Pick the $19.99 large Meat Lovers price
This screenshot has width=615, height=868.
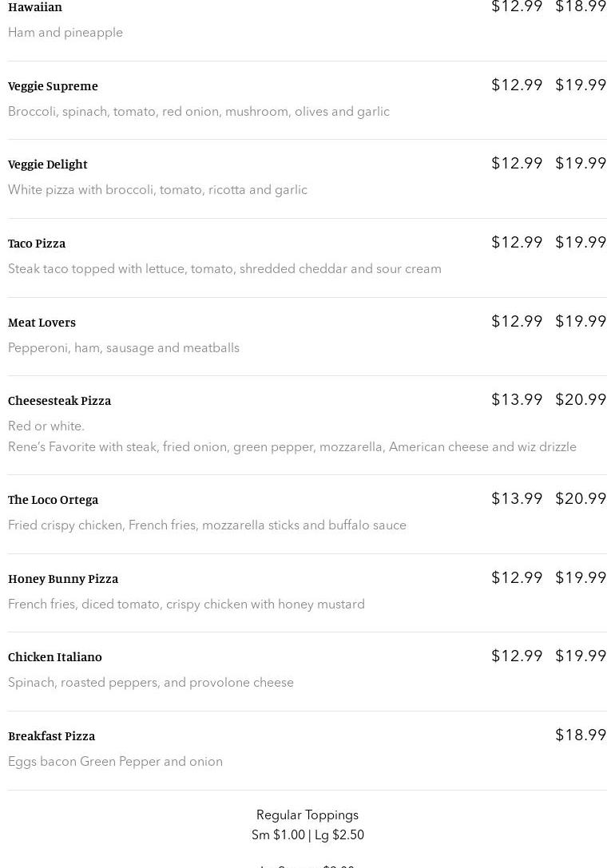click(x=581, y=321)
